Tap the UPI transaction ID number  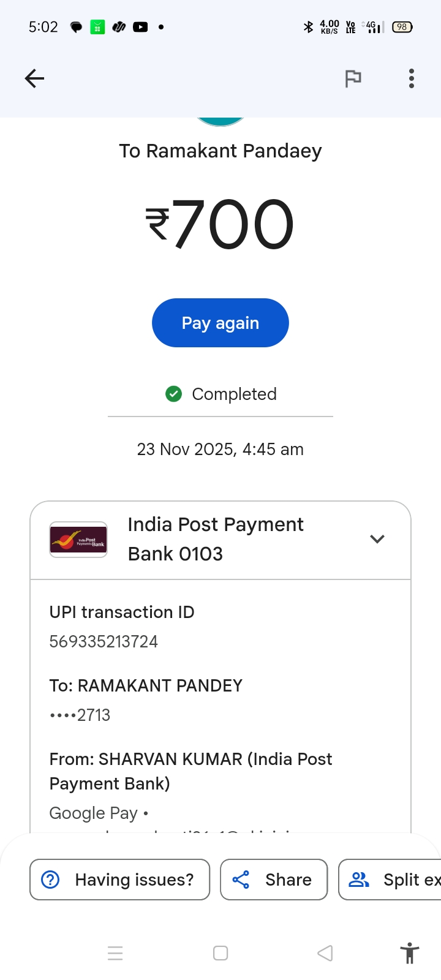(x=104, y=641)
